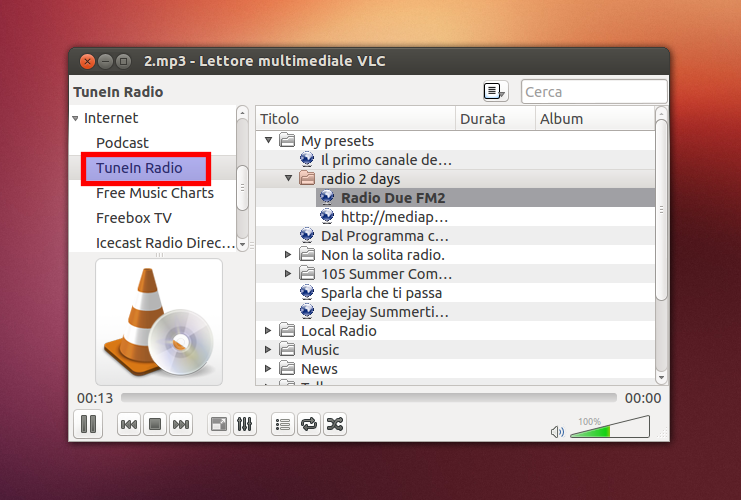The image size is (741, 500).
Task: Mute audio using speaker icon
Action: [557, 431]
